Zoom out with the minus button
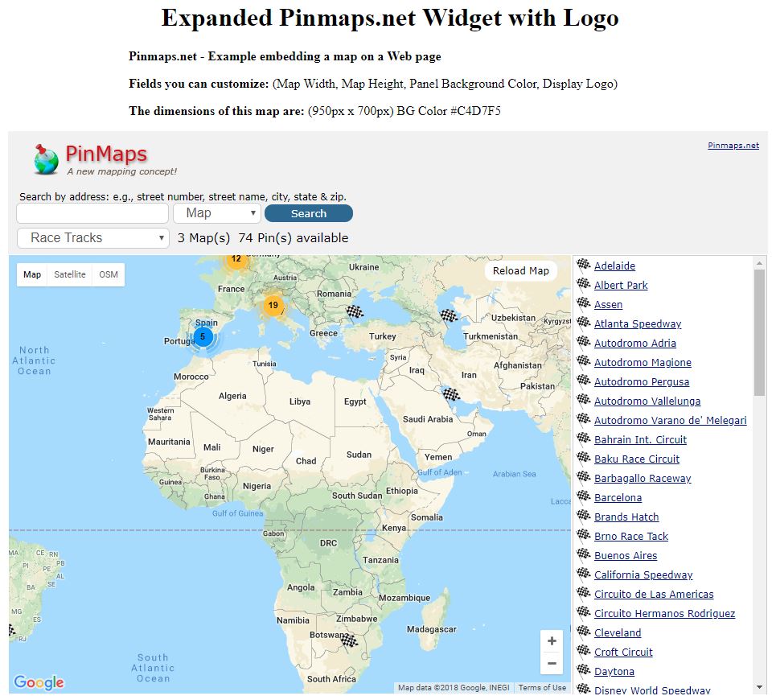The width and height of the screenshot is (776, 700). (x=552, y=663)
